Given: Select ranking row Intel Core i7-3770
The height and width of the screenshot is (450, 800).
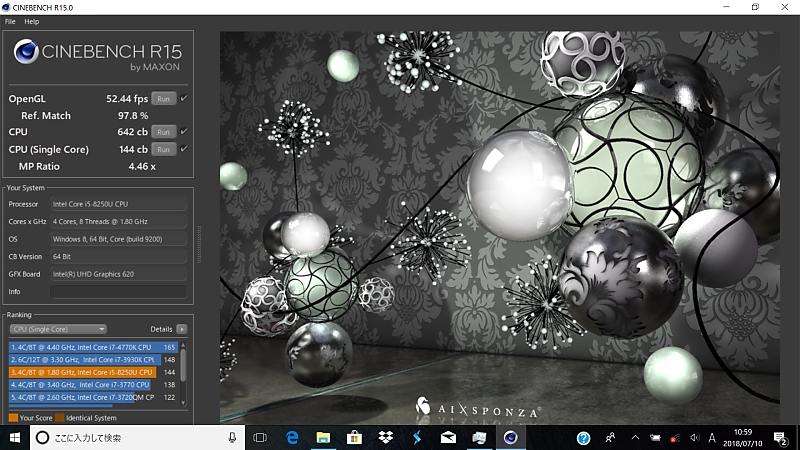Looking at the screenshot, I should (93, 385).
